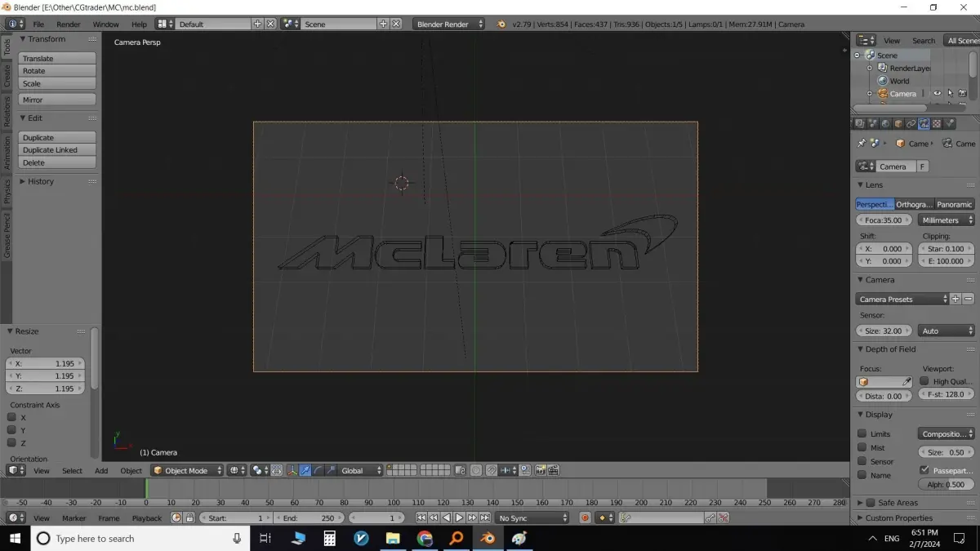The image size is (980, 551).
Task: Open the Help menu
Action: click(x=139, y=24)
